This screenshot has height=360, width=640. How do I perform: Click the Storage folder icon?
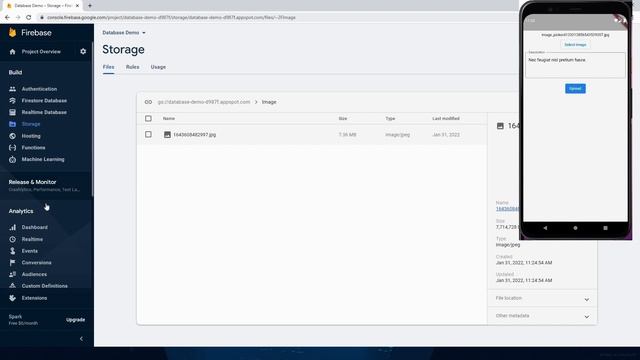[13, 124]
